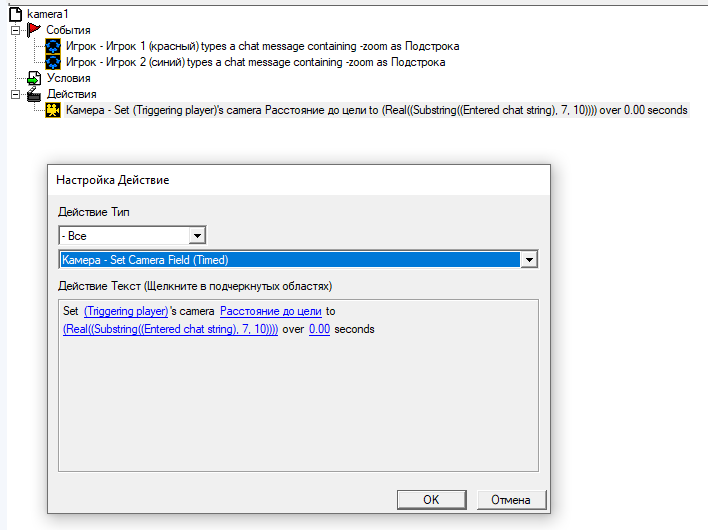Select the Камера - Set camera action row

pos(377,110)
